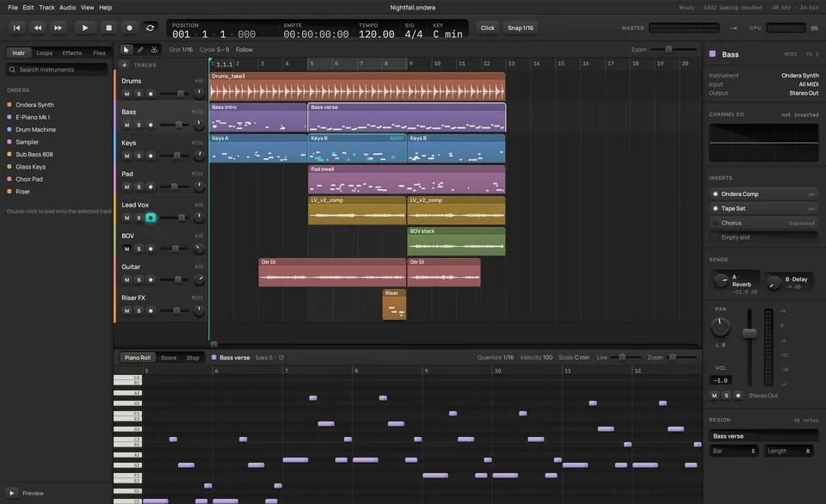Click the Low range slider in piano roll
Screen dimensions: 826x504
(x=626, y=357)
